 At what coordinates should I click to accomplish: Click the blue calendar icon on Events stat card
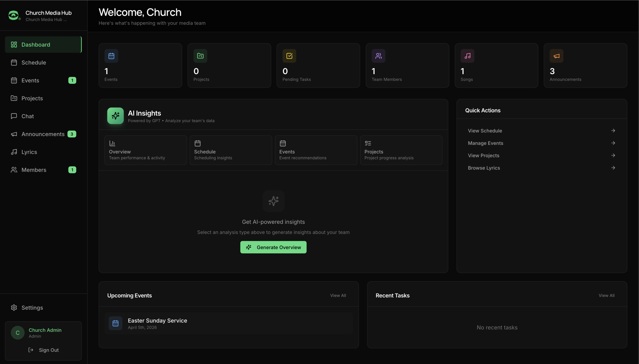click(111, 56)
